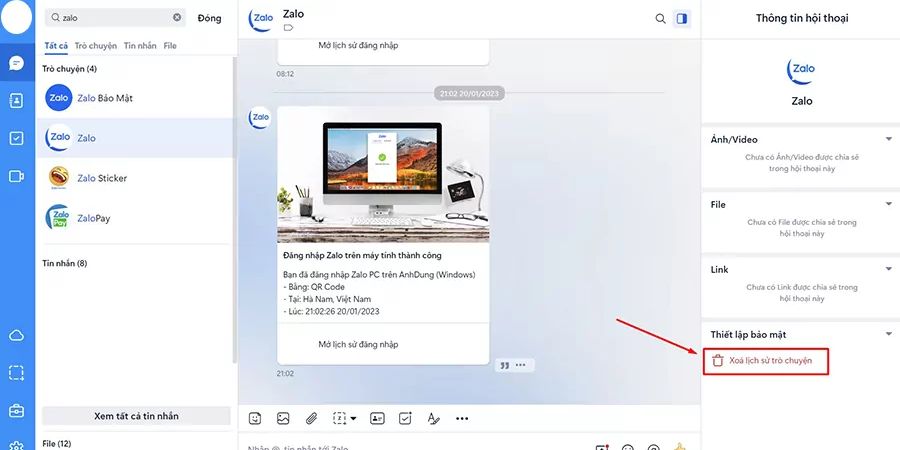This screenshot has width=900, height=450.
Task: Open the sticker picker in chat toolbar
Action: click(255, 419)
